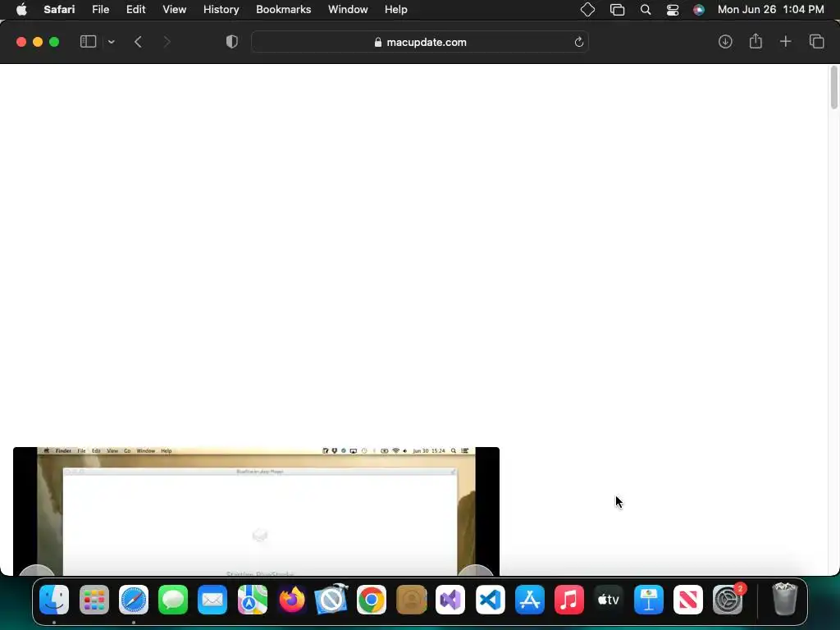This screenshot has width=840, height=630.
Task: Open the History menu
Action: (221, 10)
